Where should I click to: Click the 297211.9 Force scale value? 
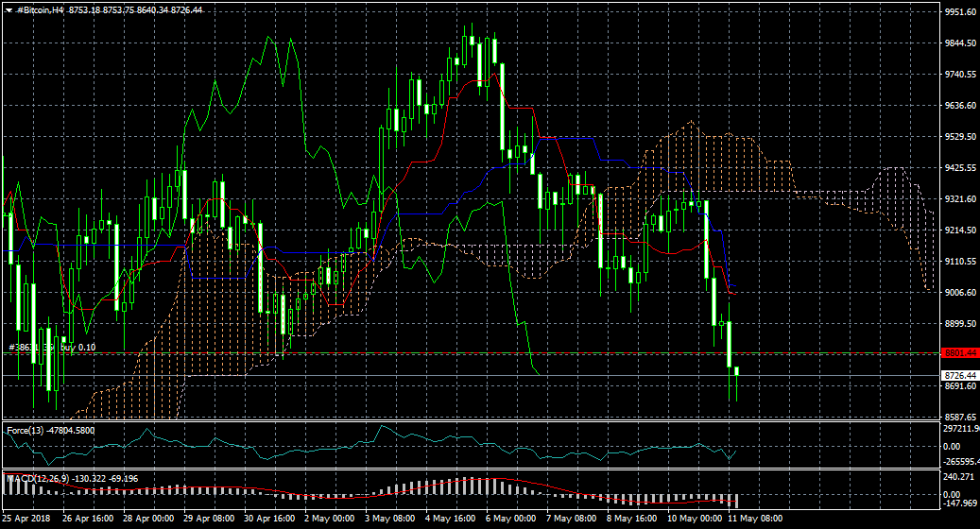960,430
